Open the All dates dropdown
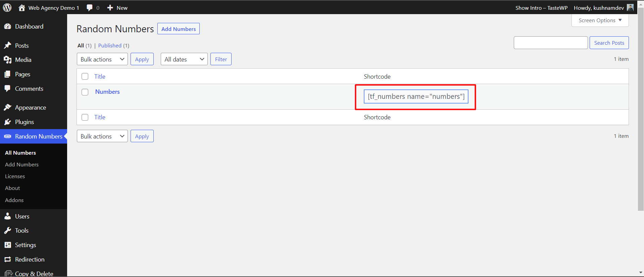Screen dimensions: 644x277 click(x=184, y=59)
